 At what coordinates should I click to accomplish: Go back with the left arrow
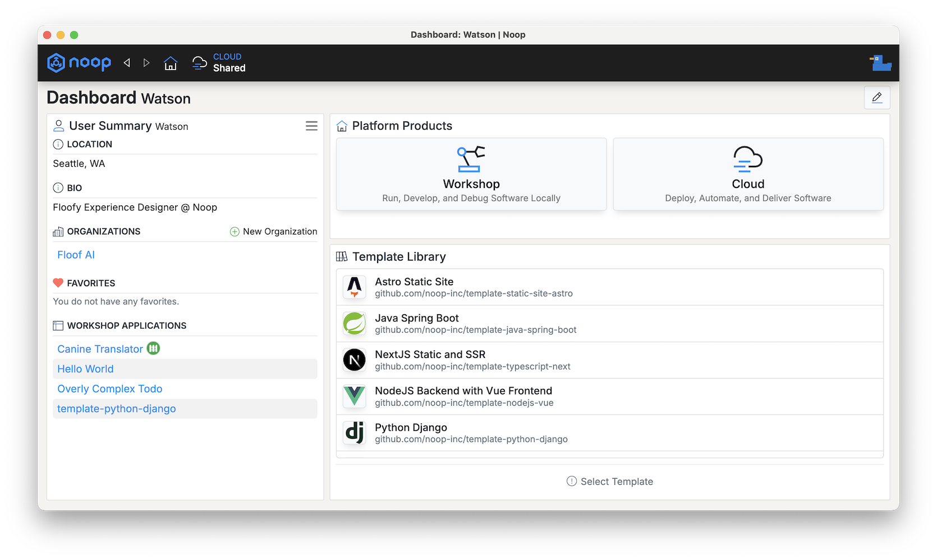(x=127, y=63)
